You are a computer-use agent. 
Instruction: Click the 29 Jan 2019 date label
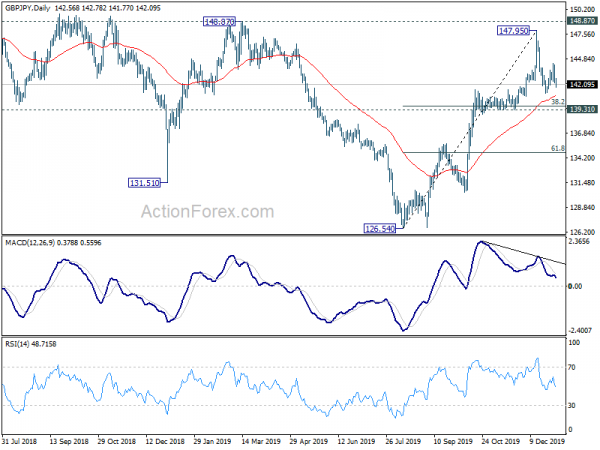pos(212,441)
